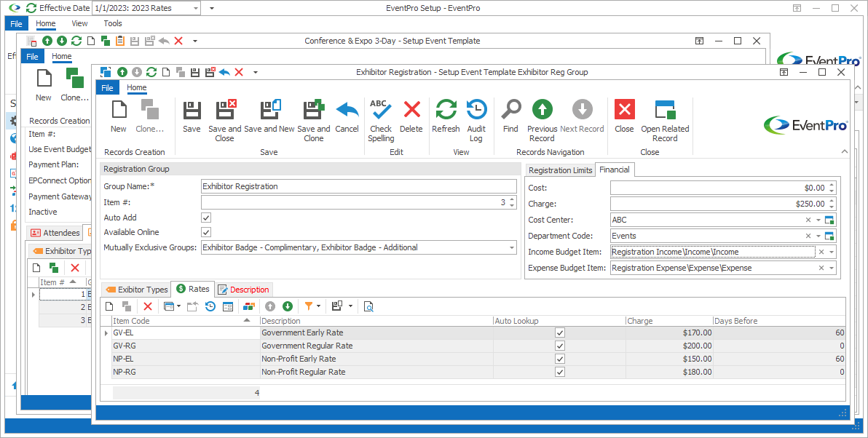Expand the Department Code dropdown arrow
Screen dimensions: 868x438
[818, 236]
